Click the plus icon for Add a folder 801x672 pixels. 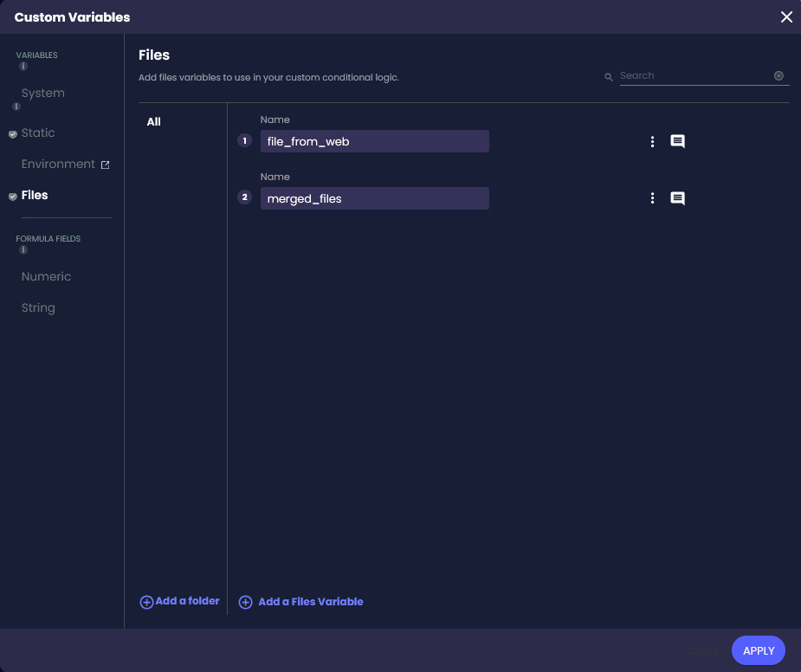[x=146, y=602]
